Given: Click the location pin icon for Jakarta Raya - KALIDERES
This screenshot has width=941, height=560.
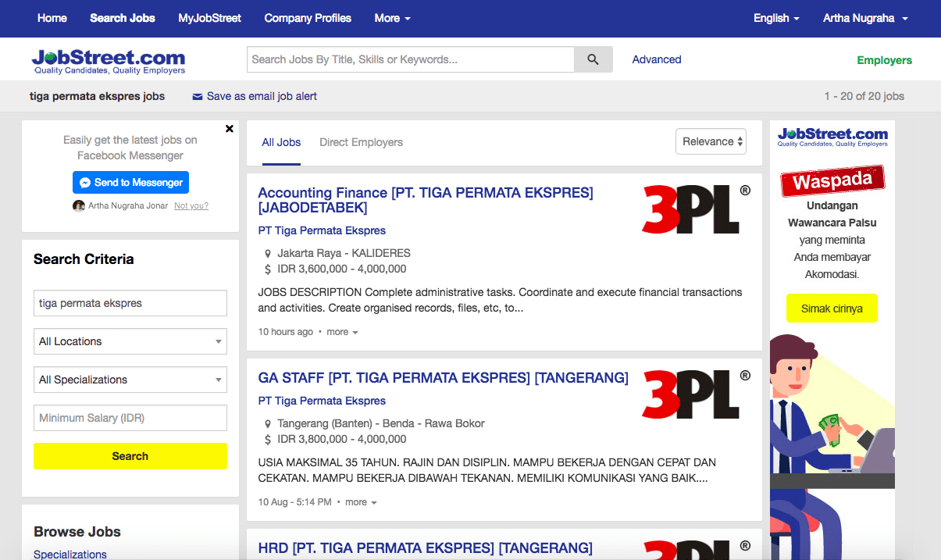Looking at the screenshot, I should pos(268,252).
